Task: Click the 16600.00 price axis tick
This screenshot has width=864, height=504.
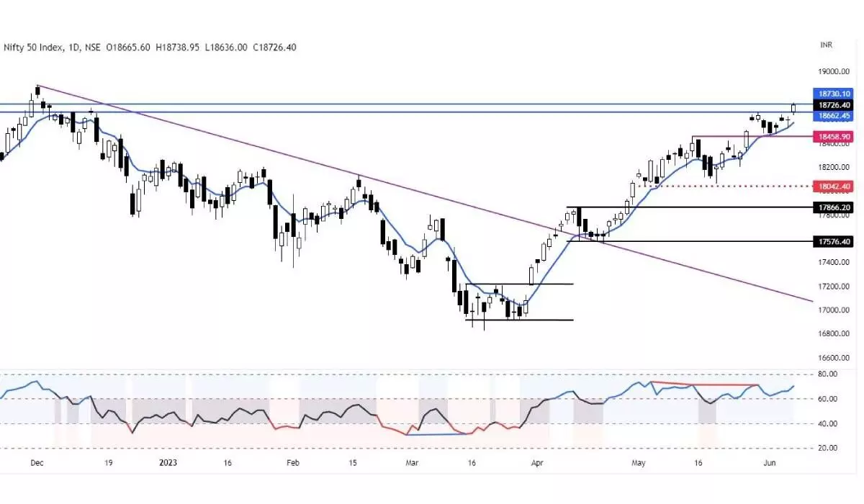Action: point(834,358)
